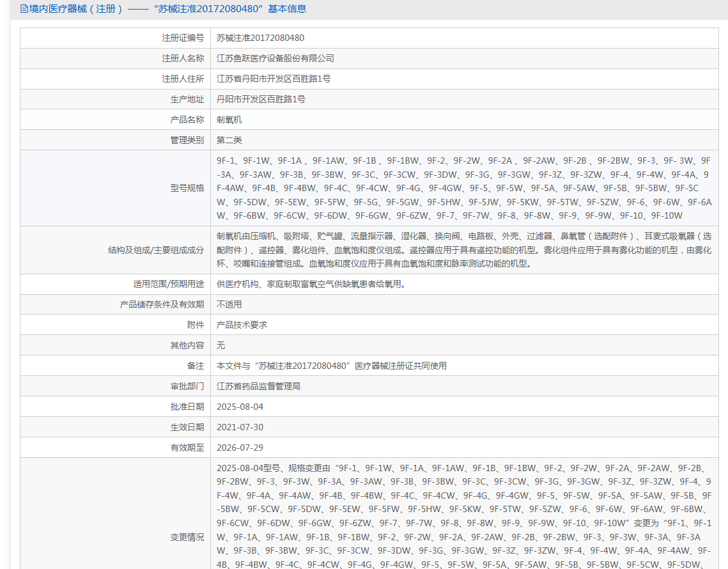Click address 江苏省丹阳市开发区百胜路1号

[274, 79]
